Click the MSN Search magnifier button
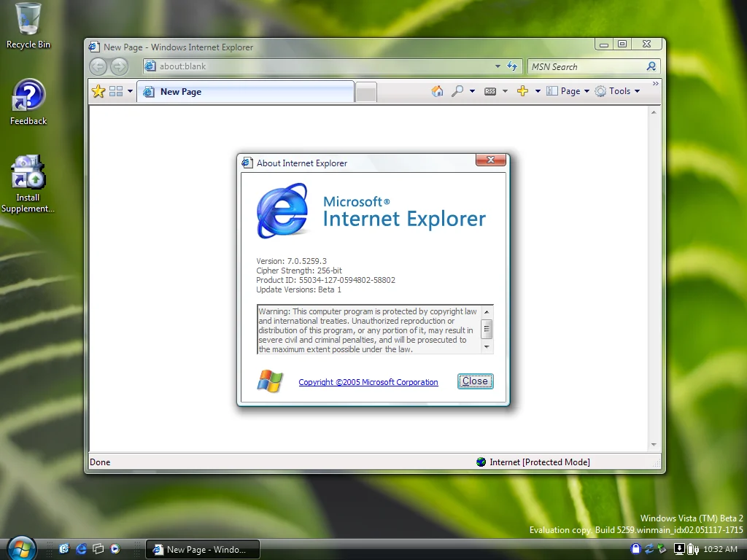 (651, 66)
